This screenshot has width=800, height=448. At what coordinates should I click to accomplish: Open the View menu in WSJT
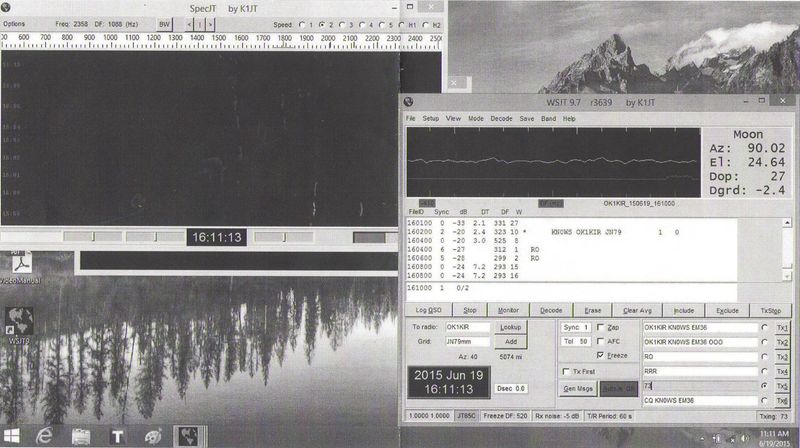tap(453, 118)
